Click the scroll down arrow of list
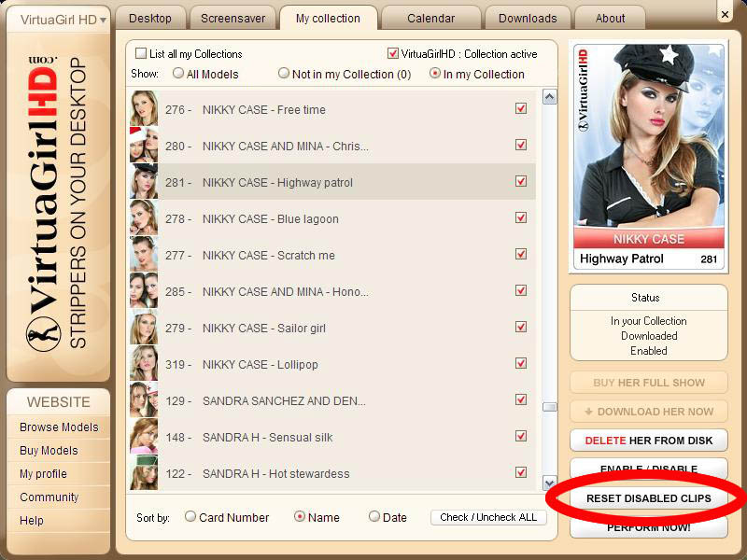 pos(549,483)
